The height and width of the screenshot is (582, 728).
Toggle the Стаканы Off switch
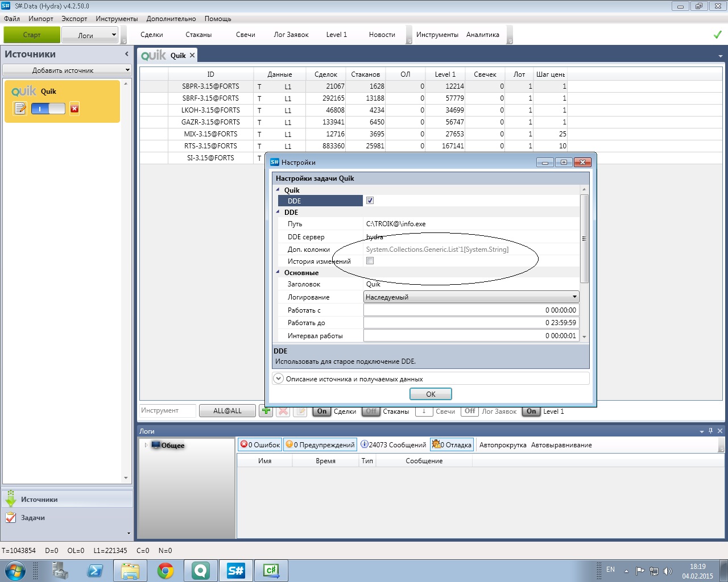[x=371, y=411]
